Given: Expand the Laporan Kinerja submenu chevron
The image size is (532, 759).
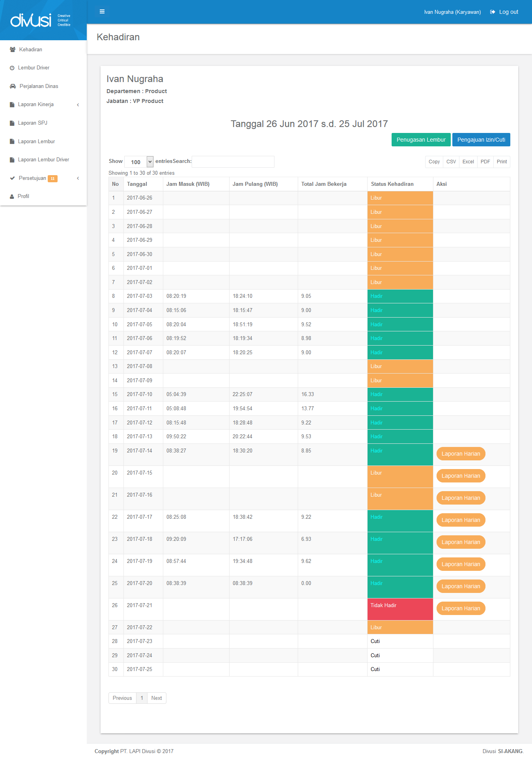Looking at the screenshot, I should 78,105.
